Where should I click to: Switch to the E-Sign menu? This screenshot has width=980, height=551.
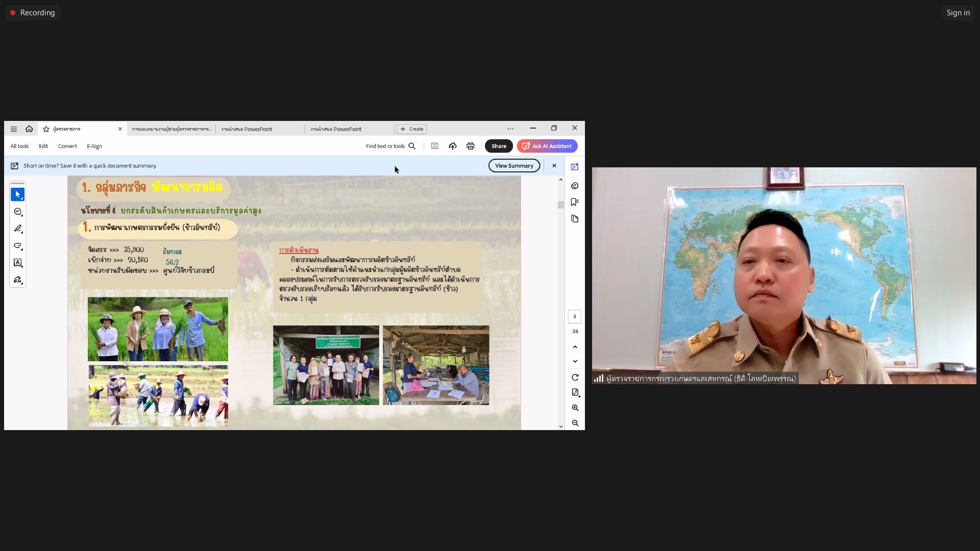point(94,146)
